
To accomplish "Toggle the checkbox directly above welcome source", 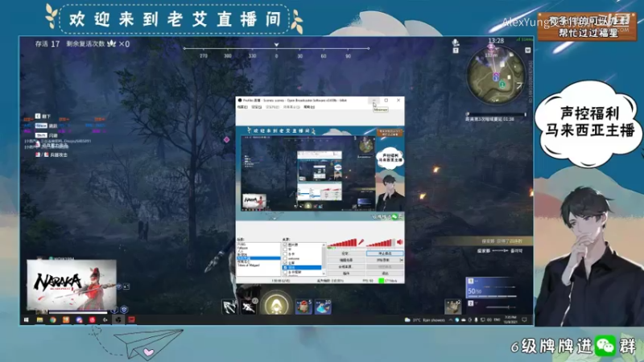I will 285,254.
